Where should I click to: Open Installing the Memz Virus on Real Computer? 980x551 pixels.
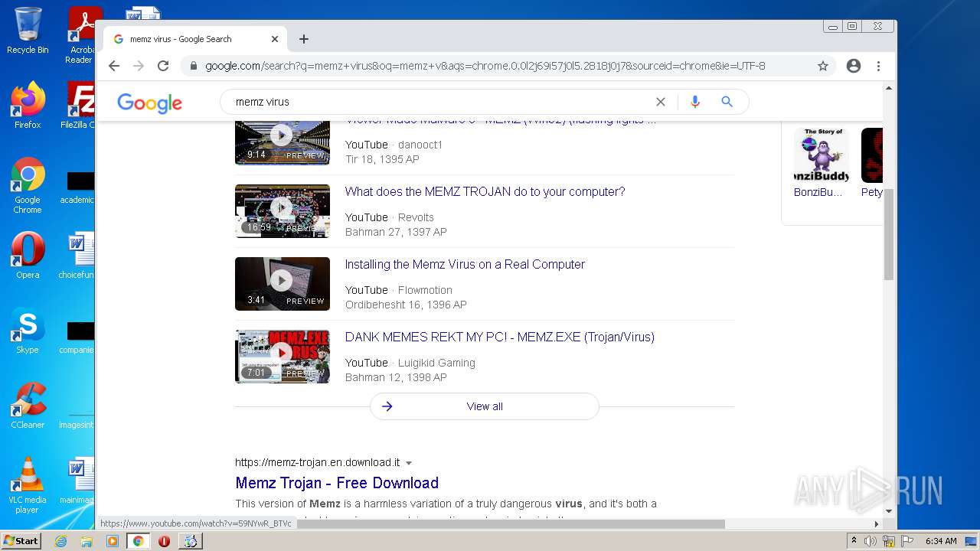point(465,264)
